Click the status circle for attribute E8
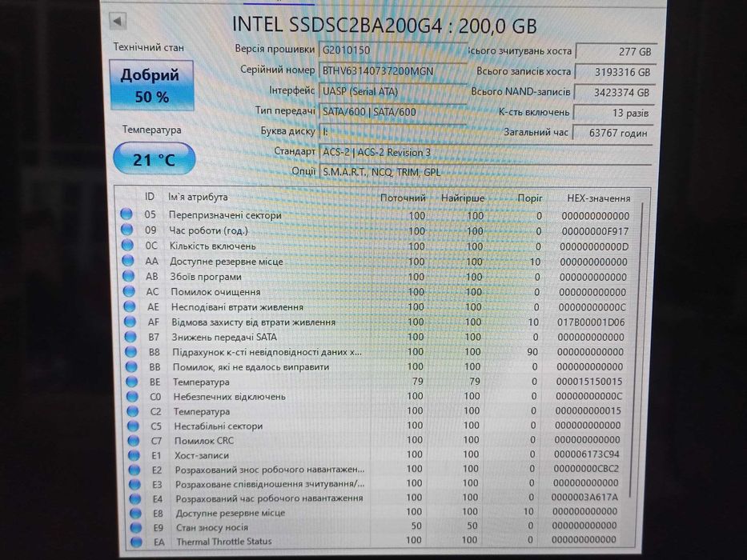 136,513
